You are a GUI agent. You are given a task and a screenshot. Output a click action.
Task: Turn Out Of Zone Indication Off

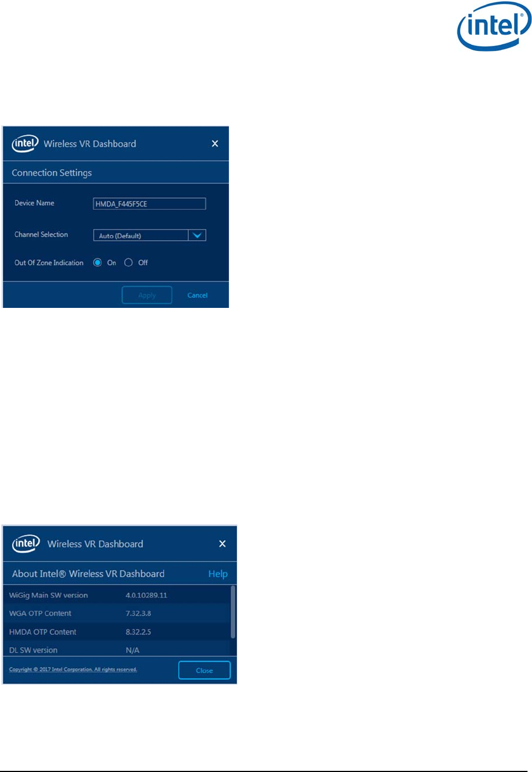click(x=128, y=263)
